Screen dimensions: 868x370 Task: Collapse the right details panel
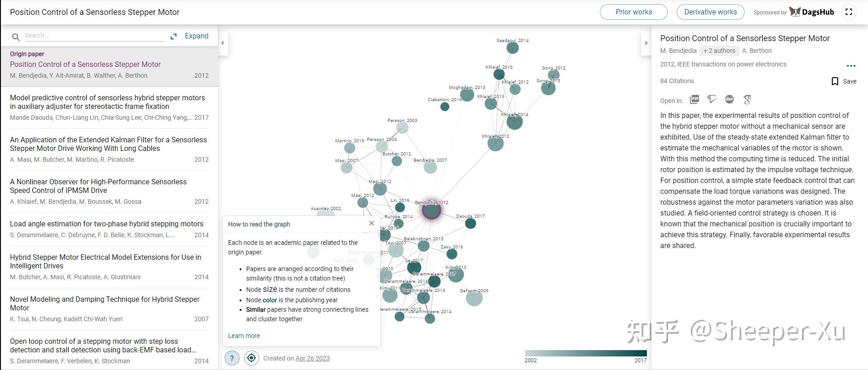646,43
